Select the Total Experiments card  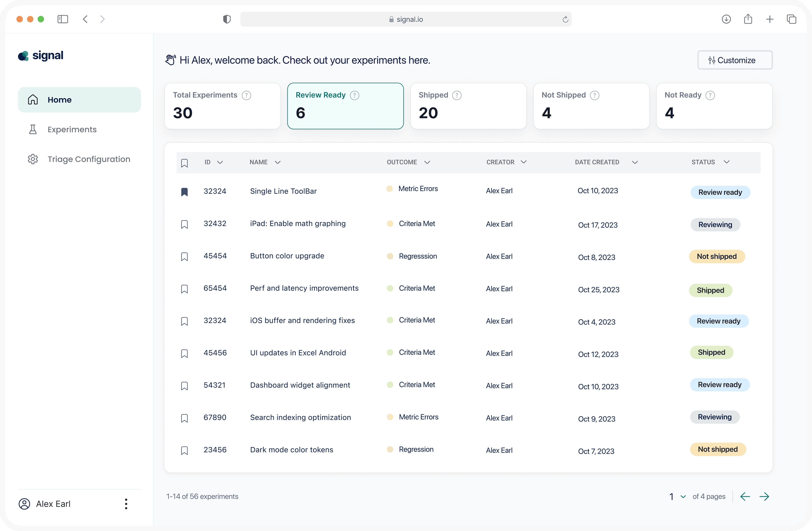pyautogui.click(x=222, y=106)
